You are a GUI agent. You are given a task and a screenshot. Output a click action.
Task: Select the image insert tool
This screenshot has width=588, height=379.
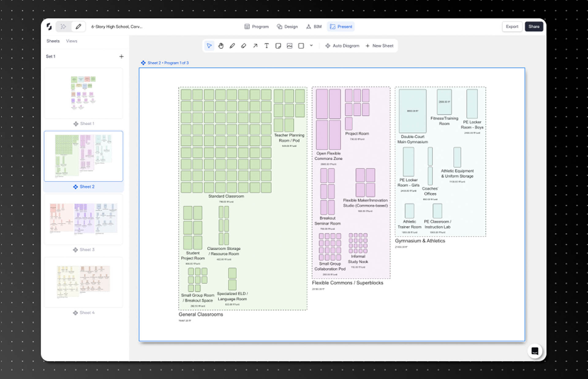point(289,46)
